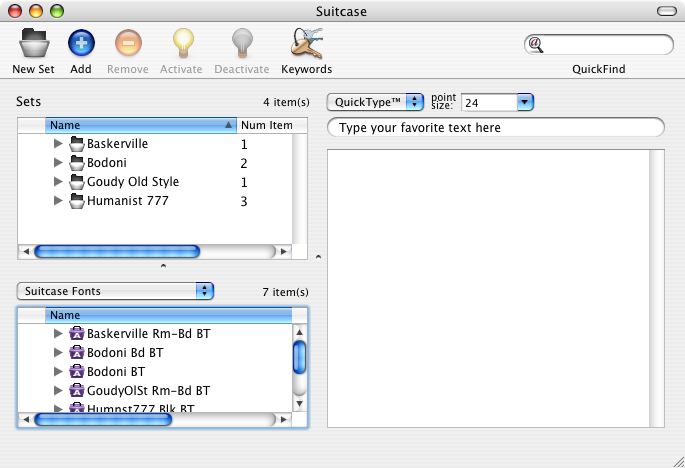
Task: Click the Humanist 777 folder icon
Action: [x=77, y=201]
